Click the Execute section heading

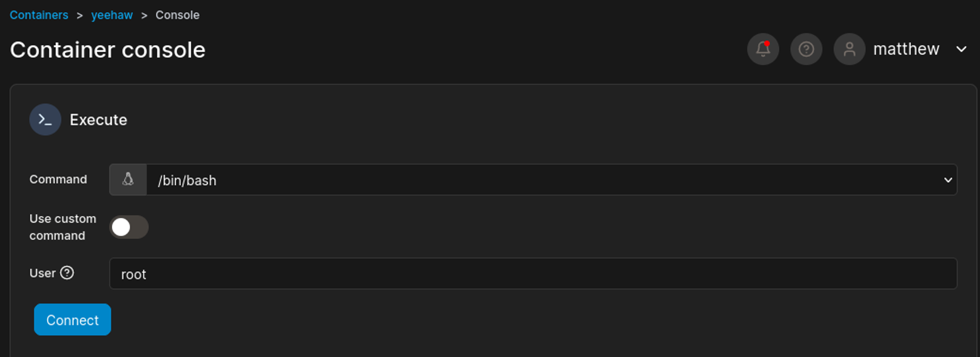98,120
